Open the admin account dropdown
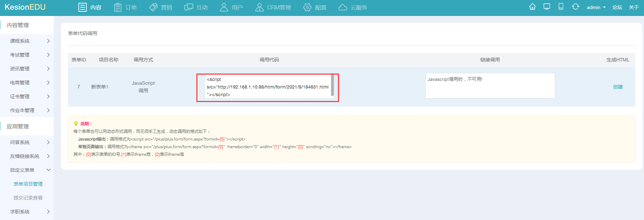The image size is (644, 220). coord(596,7)
